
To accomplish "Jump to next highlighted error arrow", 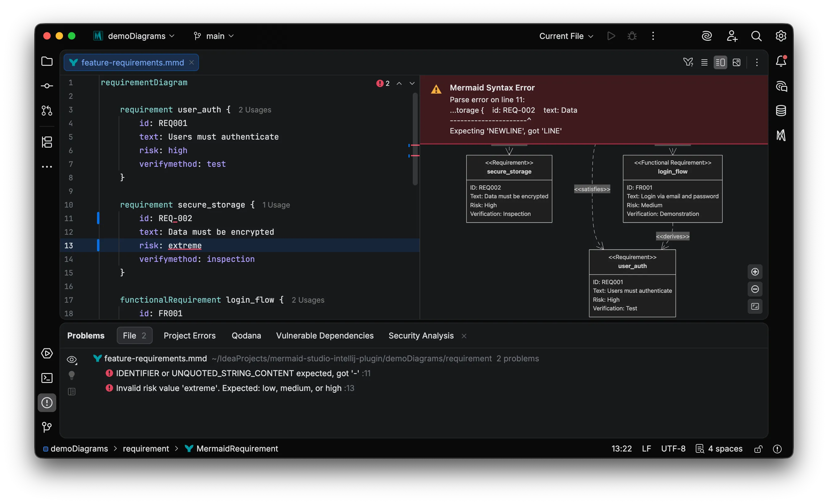I will pos(412,83).
